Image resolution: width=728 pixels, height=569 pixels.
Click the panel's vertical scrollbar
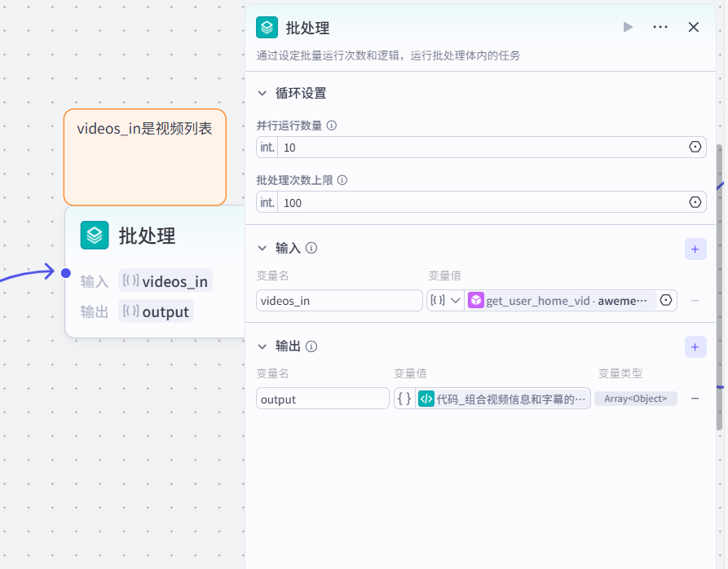pyautogui.click(x=719, y=285)
